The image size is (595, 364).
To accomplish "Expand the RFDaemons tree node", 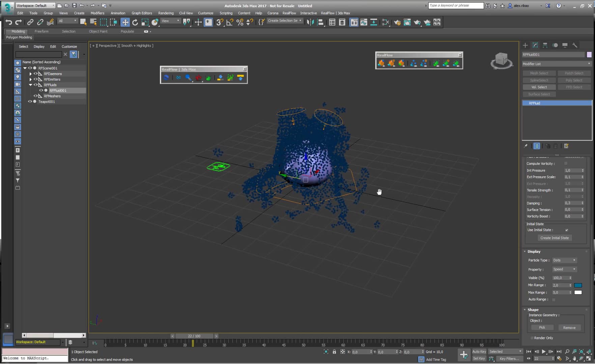I will (x=30, y=74).
